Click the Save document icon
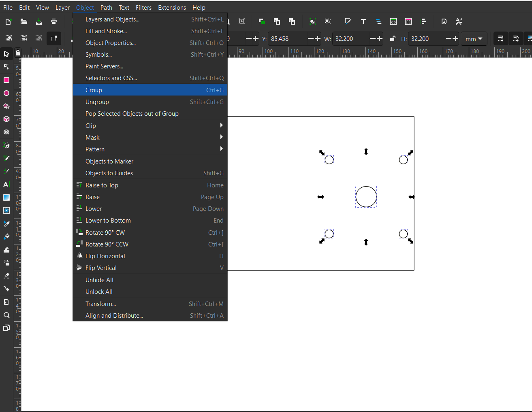The height and width of the screenshot is (412, 532). click(39, 22)
